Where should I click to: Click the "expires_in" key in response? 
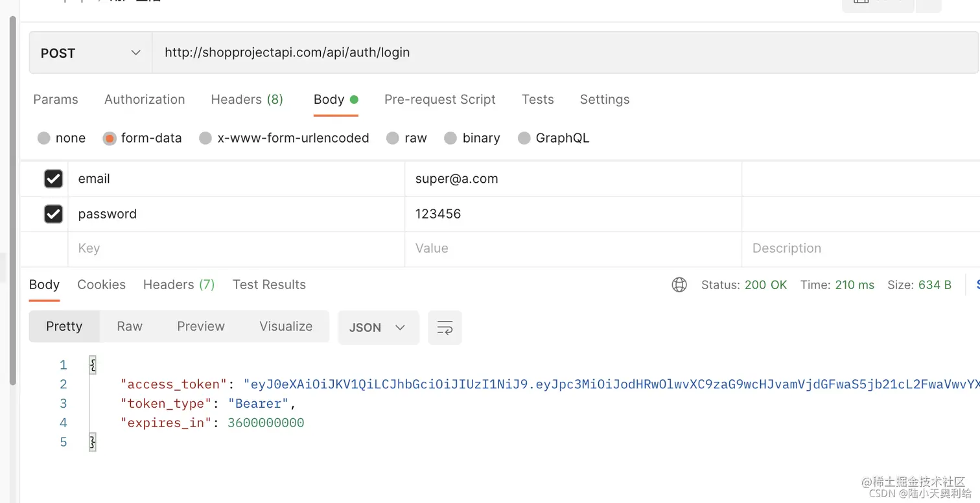tap(167, 423)
